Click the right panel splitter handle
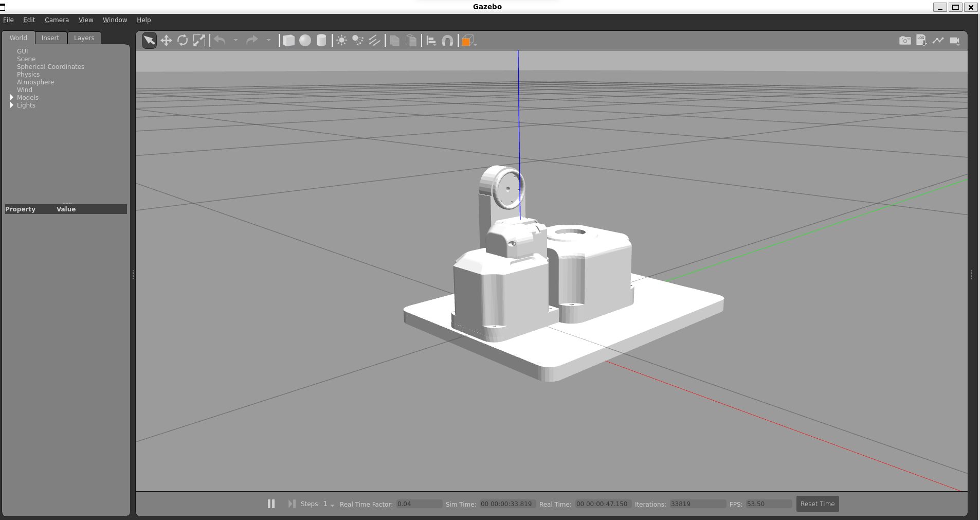Image resolution: width=980 pixels, height=520 pixels. click(x=971, y=275)
